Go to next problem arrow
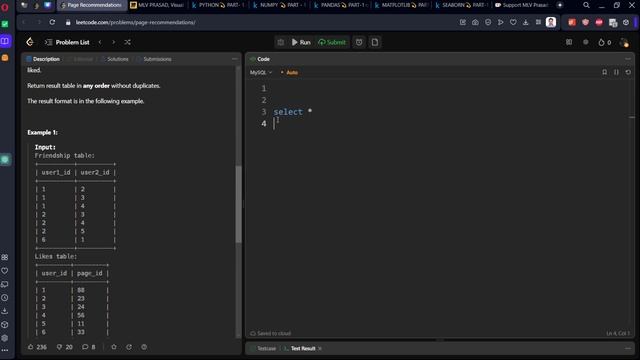 [x=113, y=42]
